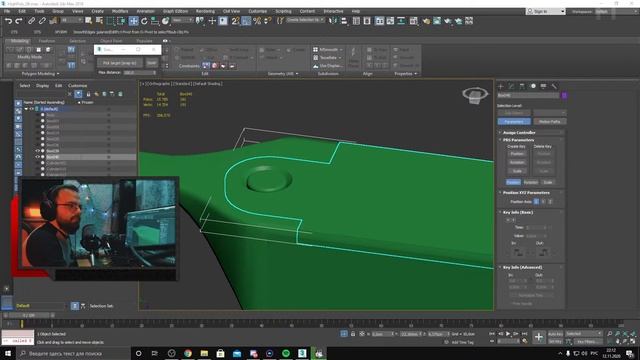Activate the Unlink Selection tool
Image resolution: width=640 pixels, height=360 pixels.
pyautogui.click(x=42, y=21)
